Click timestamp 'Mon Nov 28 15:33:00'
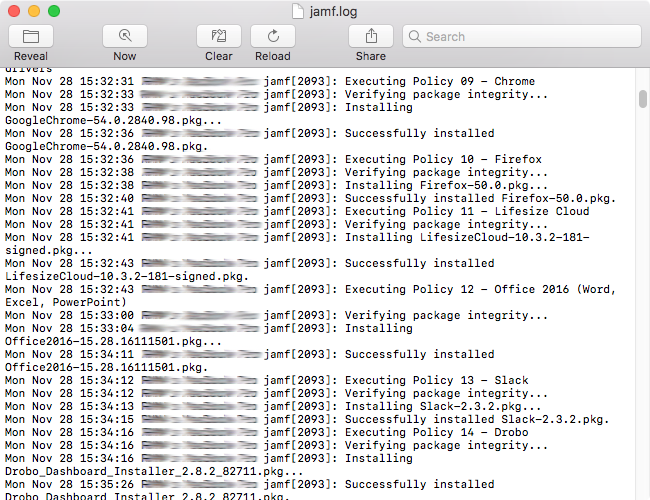Screen dimensions: 650x500 pos(69,315)
